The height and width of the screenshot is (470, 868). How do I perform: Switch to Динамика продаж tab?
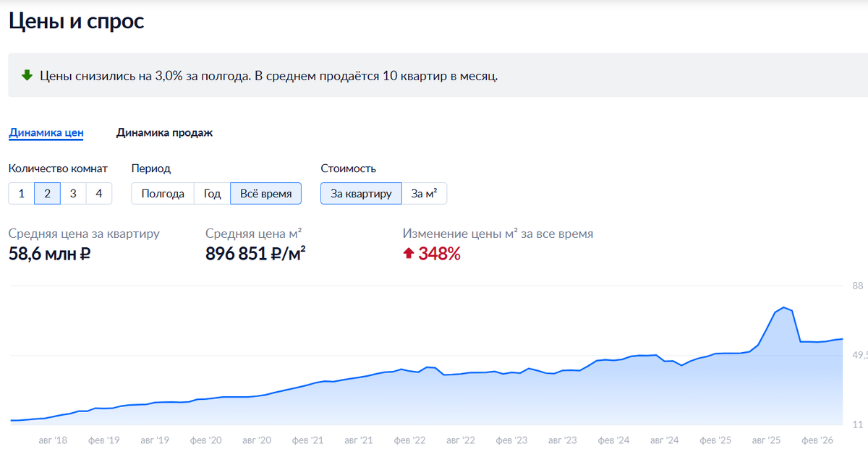coord(164,133)
